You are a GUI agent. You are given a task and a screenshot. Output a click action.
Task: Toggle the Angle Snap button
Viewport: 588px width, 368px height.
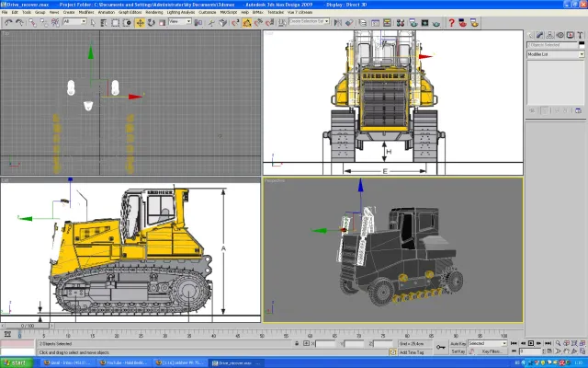pos(247,23)
